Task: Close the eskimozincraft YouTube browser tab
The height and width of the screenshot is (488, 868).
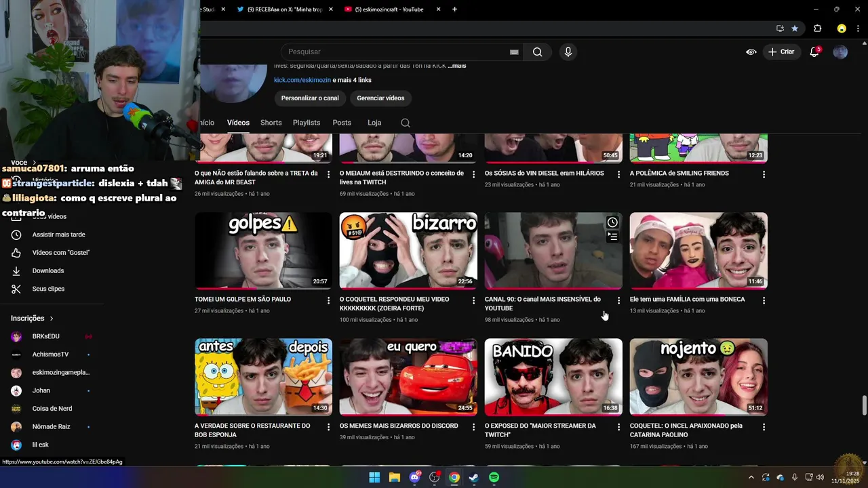Action: click(438, 9)
